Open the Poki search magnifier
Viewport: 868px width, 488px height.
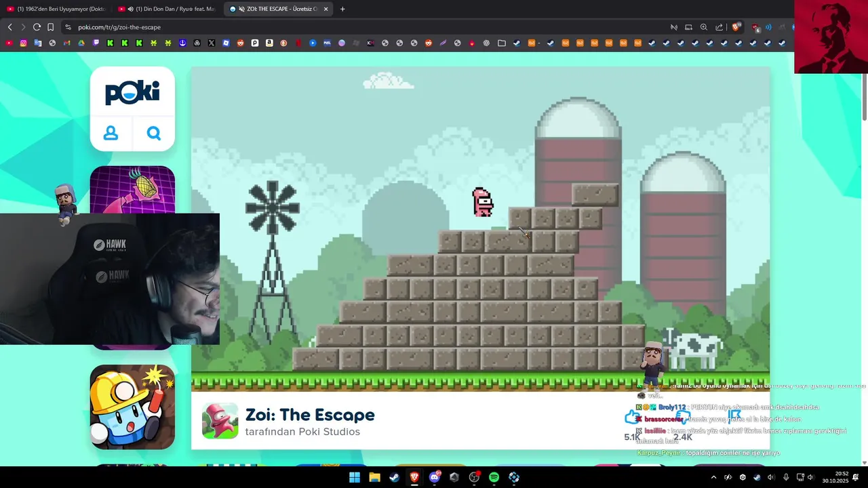coord(154,134)
